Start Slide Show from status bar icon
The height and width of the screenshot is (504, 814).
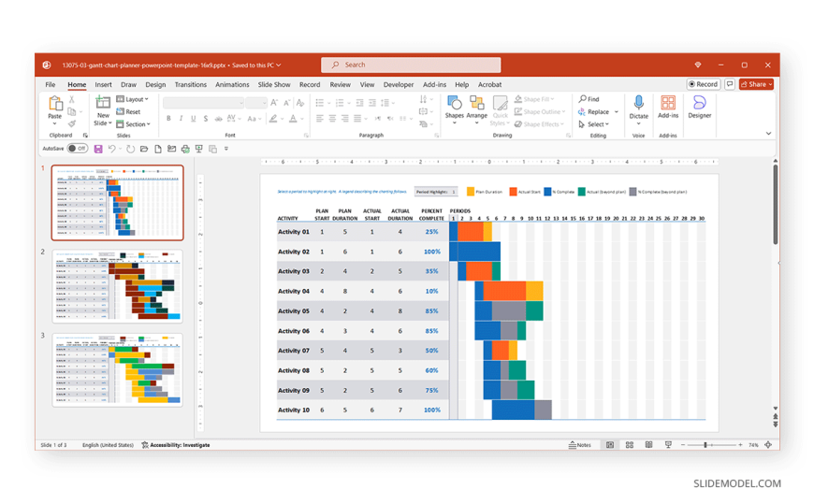coord(668,445)
